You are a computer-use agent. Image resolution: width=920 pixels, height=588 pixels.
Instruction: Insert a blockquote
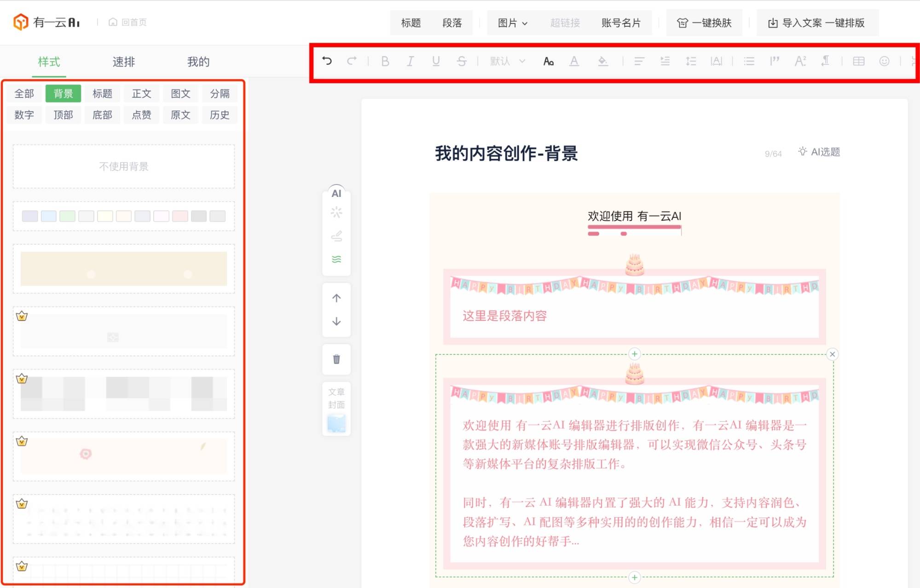click(775, 61)
